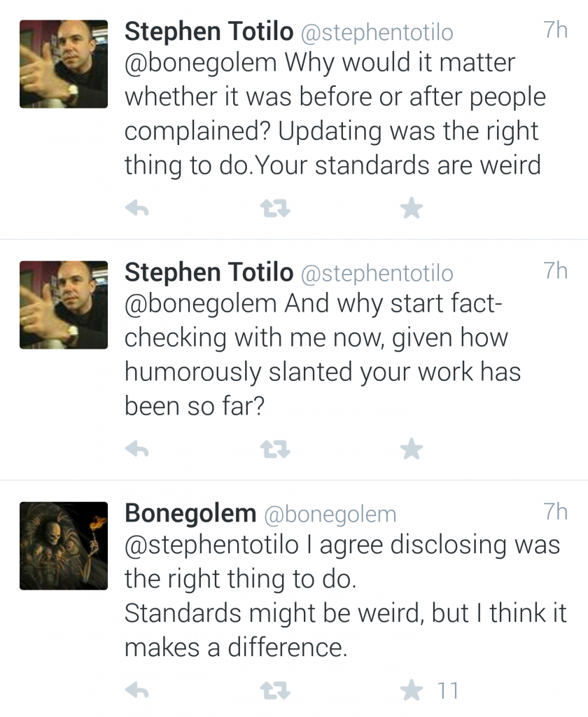Open the @bonegolem mention in the first tweet
Viewport: 588px width, 717px height.
(x=201, y=63)
